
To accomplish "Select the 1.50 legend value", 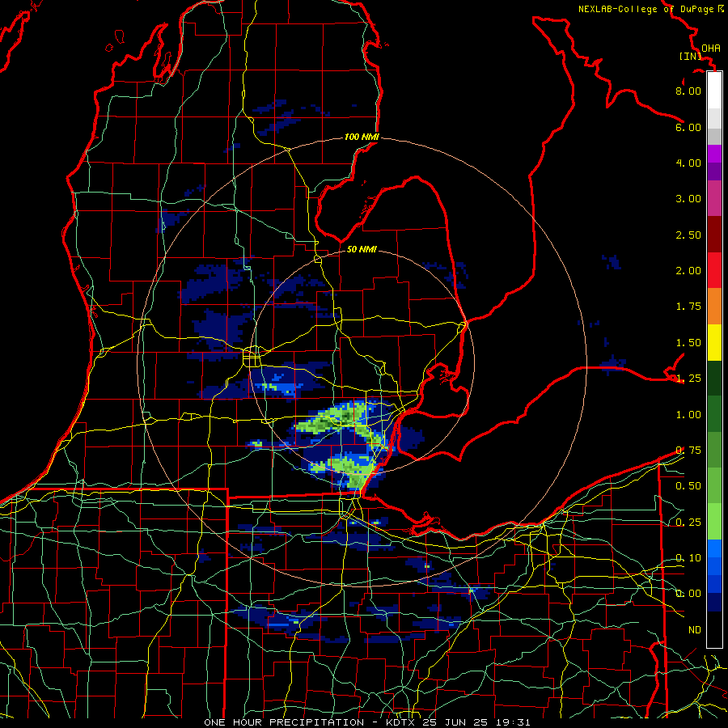I will coord(688,343).
